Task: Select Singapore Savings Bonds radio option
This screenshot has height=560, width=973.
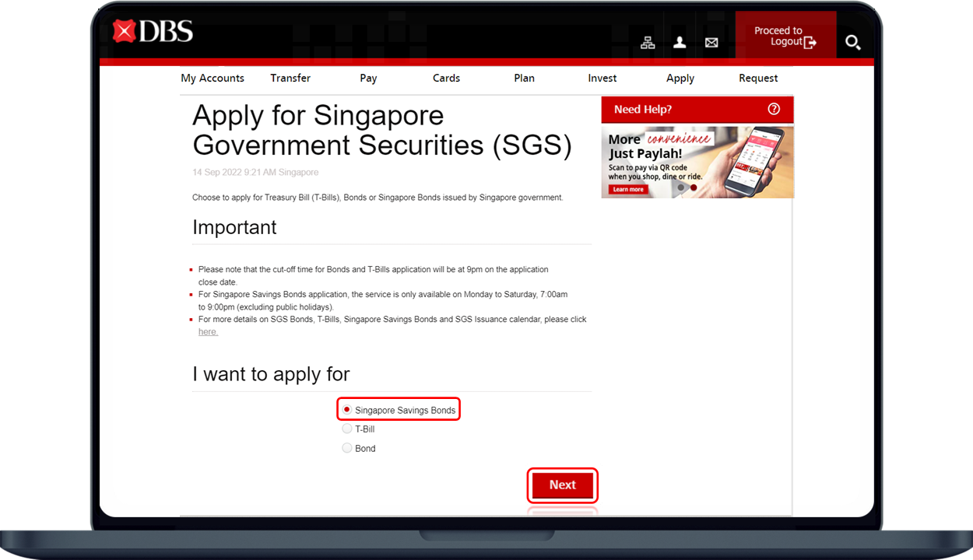Action: [347, 410]
